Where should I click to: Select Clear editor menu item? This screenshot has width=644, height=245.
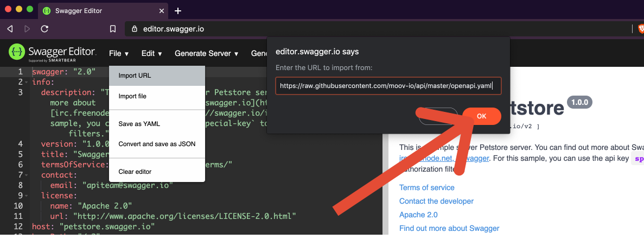tap(157, 172)
